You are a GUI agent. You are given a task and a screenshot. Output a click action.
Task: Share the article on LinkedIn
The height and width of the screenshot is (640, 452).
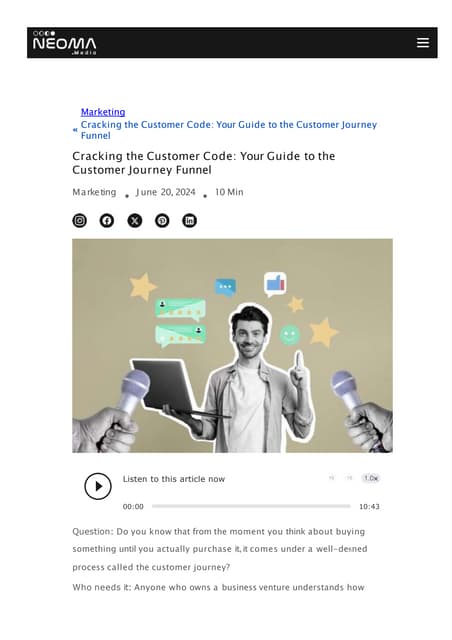[x=189, y=221]
